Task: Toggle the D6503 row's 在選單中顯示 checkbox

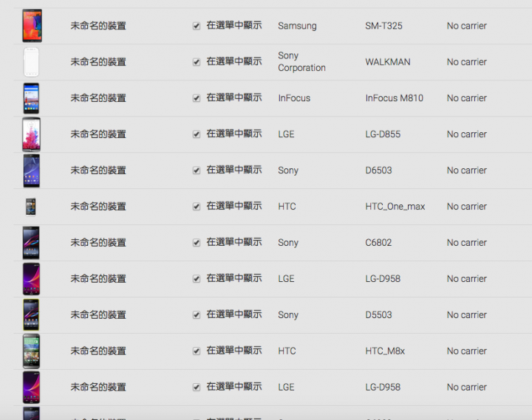Action: (x=197, y=171)
